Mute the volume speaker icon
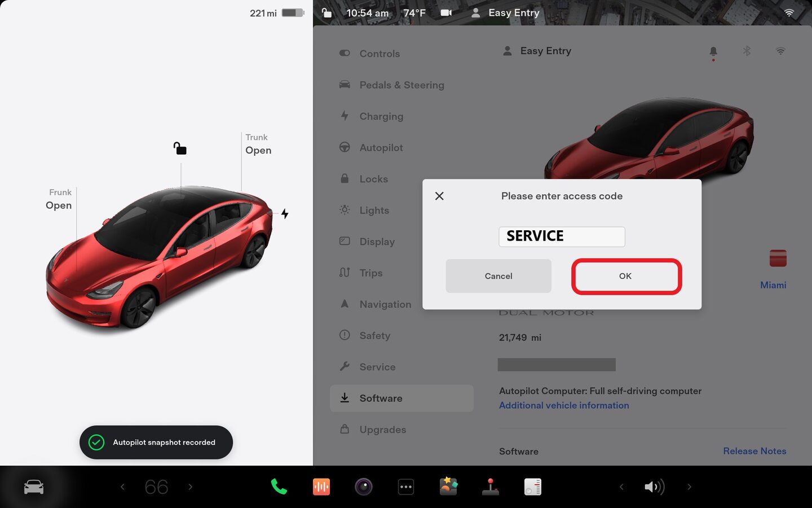The image size is (812, 508). (654, 487)
